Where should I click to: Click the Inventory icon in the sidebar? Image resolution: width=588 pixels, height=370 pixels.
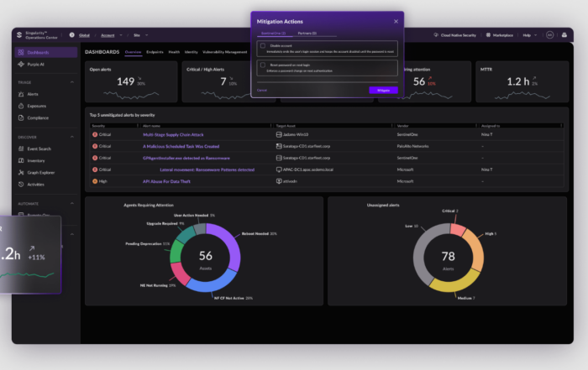point(21,160)
